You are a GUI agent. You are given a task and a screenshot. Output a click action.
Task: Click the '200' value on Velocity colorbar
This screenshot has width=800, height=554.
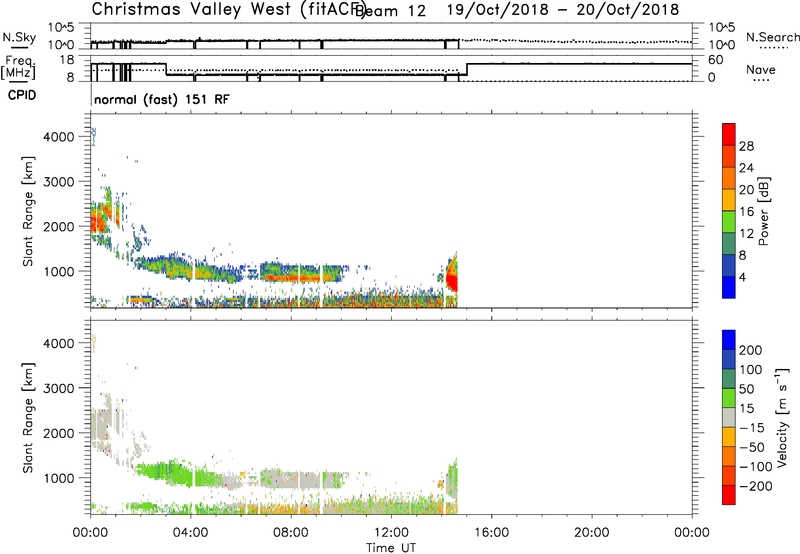pyautogui.click(x=751, y=350)
